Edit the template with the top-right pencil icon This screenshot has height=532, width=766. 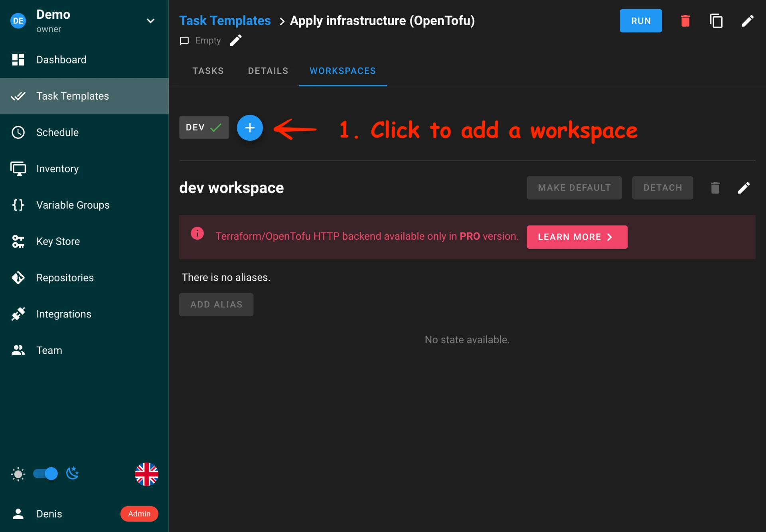pyautogui.click(x=747, y=21)
